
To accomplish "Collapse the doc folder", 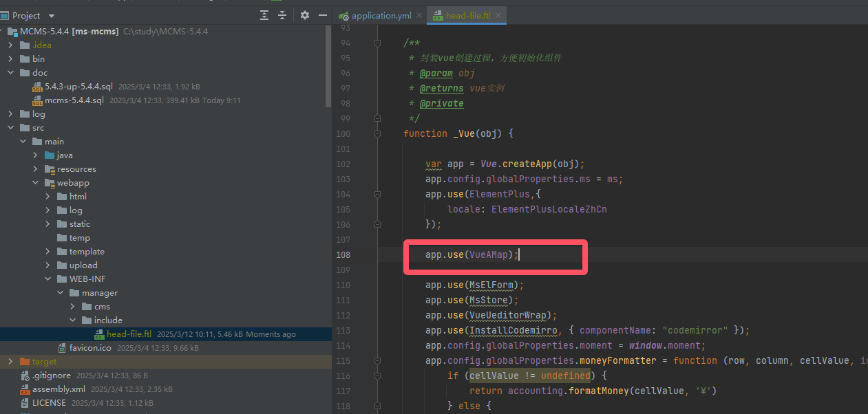I will (x=11, y=73).
